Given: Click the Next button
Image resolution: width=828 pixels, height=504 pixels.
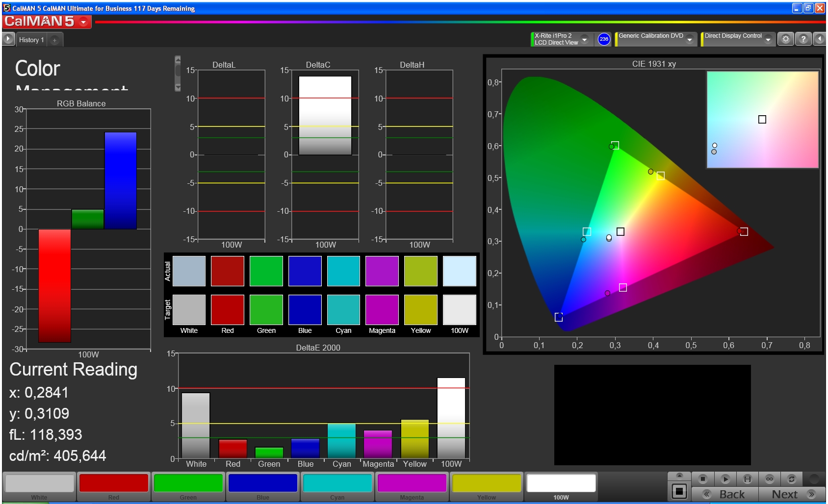Looking at the screenshot, I should [792, 494].
